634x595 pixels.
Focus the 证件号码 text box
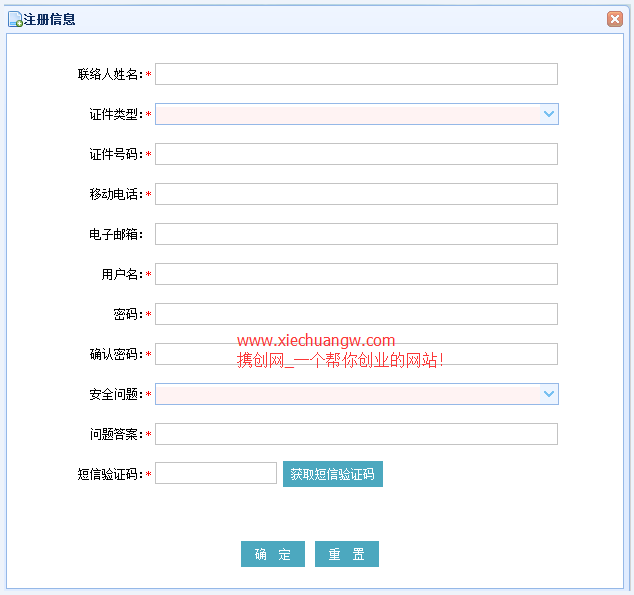(x=356, y=154)
